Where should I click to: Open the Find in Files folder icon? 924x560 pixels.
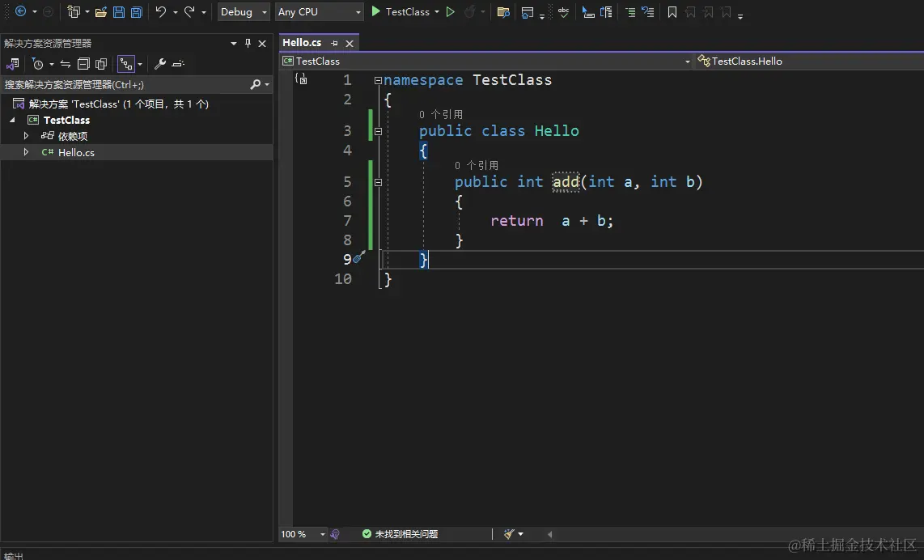point(503,12)
